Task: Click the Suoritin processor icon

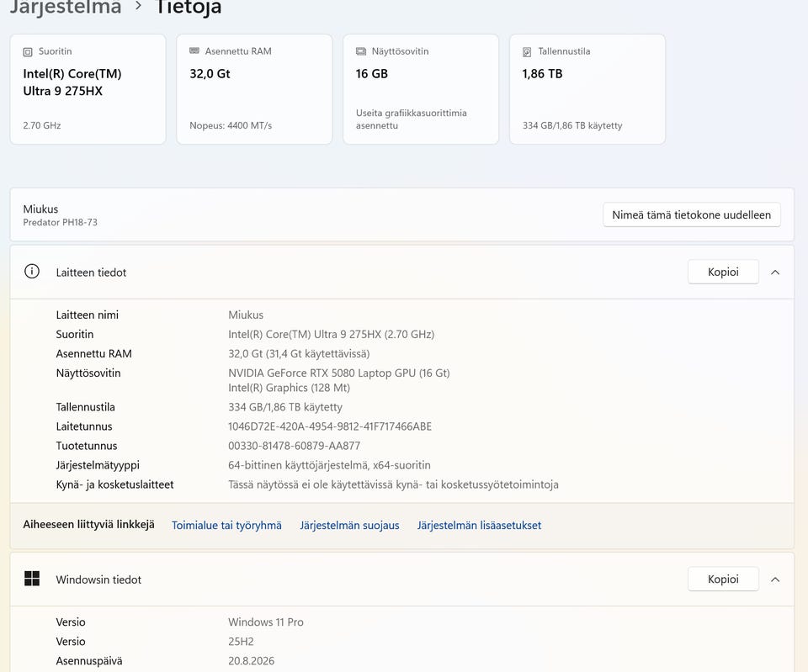Action: click(27, 52)
